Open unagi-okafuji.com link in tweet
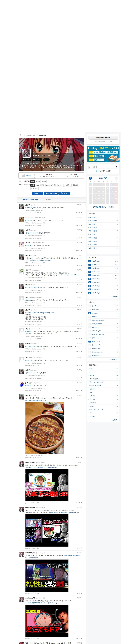 pyautogui.click(x=47, y=313)
